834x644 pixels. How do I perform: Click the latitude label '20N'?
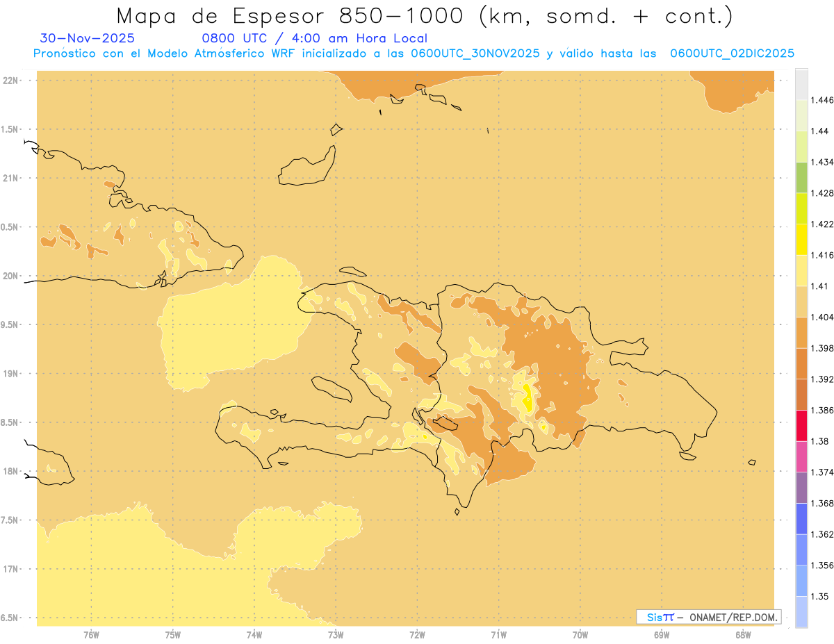(11, 276)
